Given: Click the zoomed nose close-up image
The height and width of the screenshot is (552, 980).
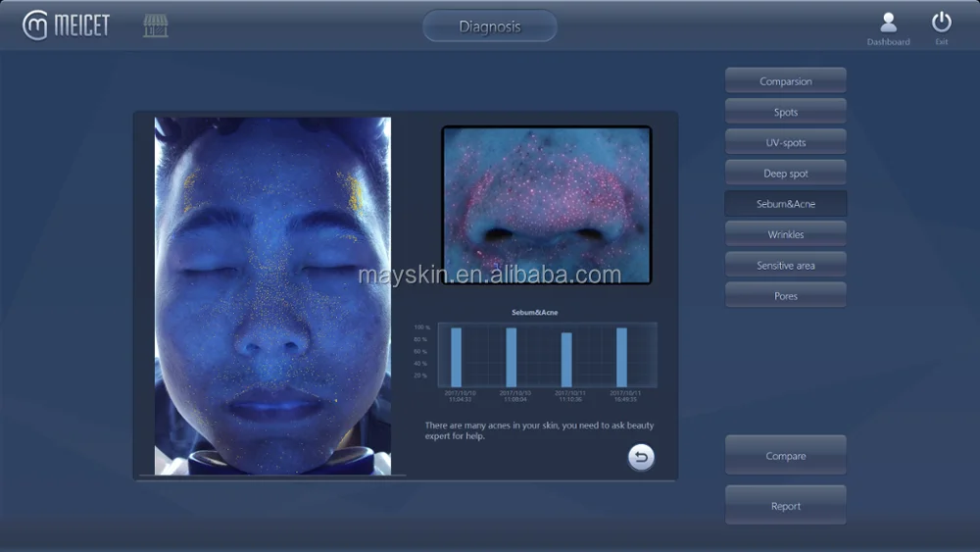Looking at the screenshot, I should (547, 205).
